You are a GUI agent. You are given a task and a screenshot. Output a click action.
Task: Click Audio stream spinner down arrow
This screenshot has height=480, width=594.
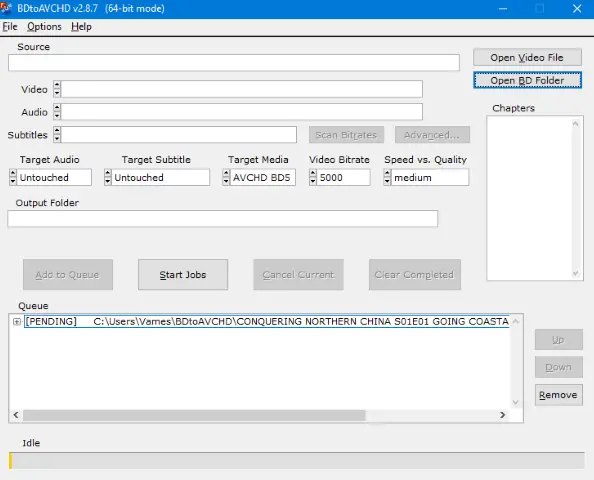point(57,116)
